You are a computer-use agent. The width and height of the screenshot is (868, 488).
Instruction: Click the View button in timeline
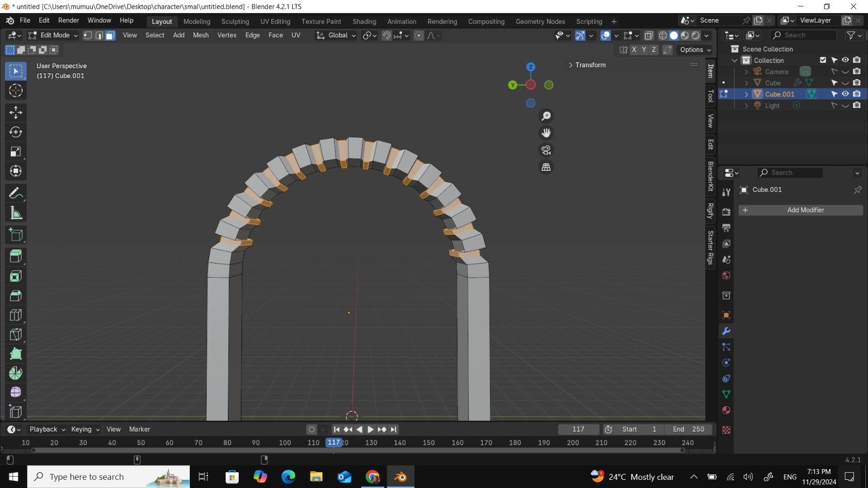tap(113, 429)
